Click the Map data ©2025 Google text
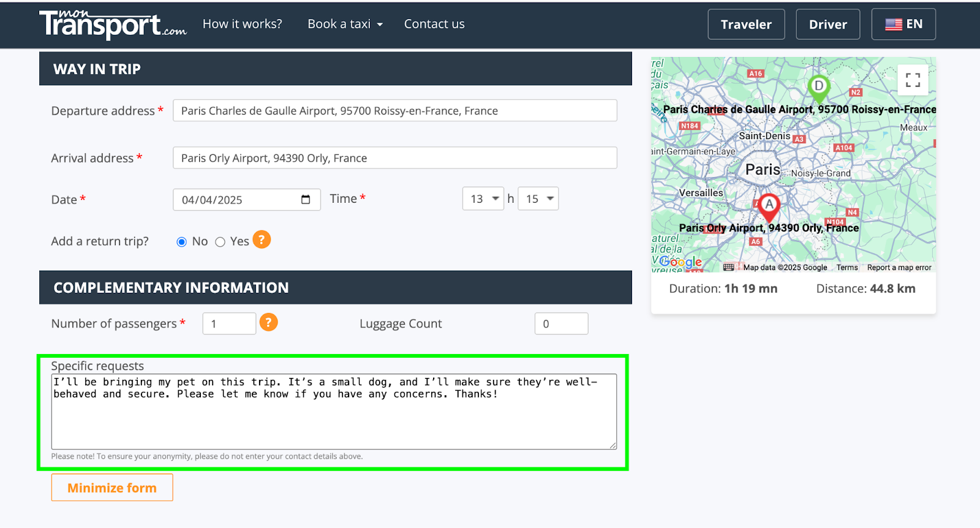980x528 pixels. coord(785,268)
